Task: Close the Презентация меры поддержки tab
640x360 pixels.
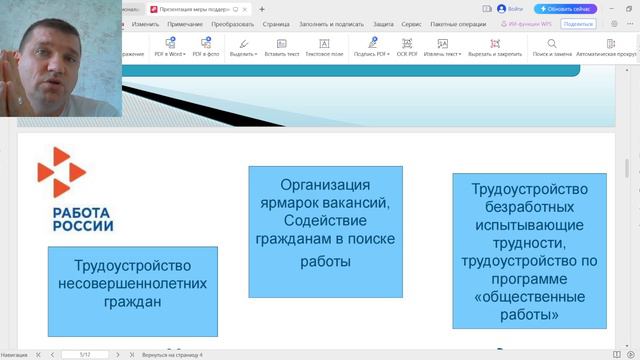Action: tap(245, 9)
